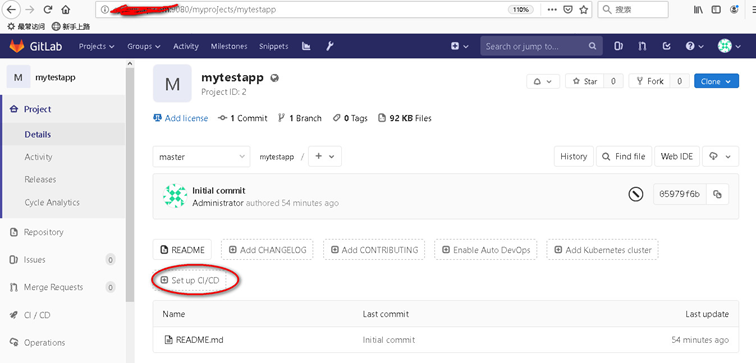This screenshot has height=363, width=756.
Task: Click the Operations sidebar icon
Action: point(14,343)
